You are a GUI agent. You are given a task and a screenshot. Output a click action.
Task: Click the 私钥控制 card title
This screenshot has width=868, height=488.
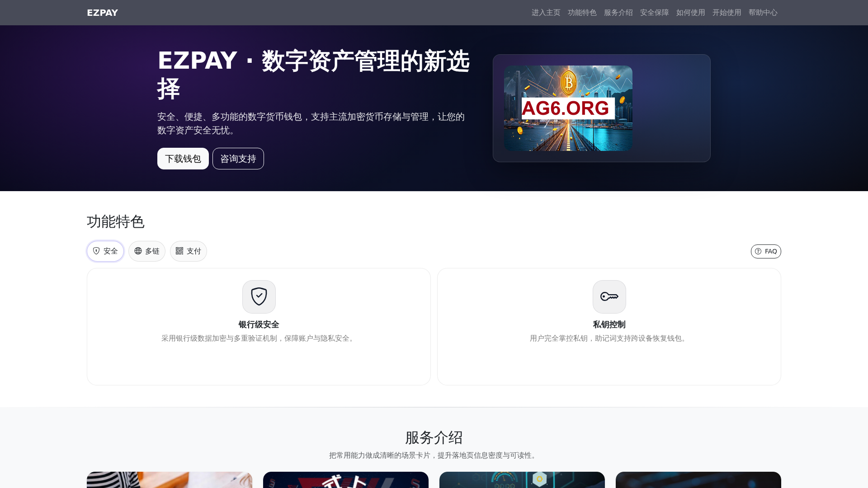pyautogui.click(x=609, y=324)
